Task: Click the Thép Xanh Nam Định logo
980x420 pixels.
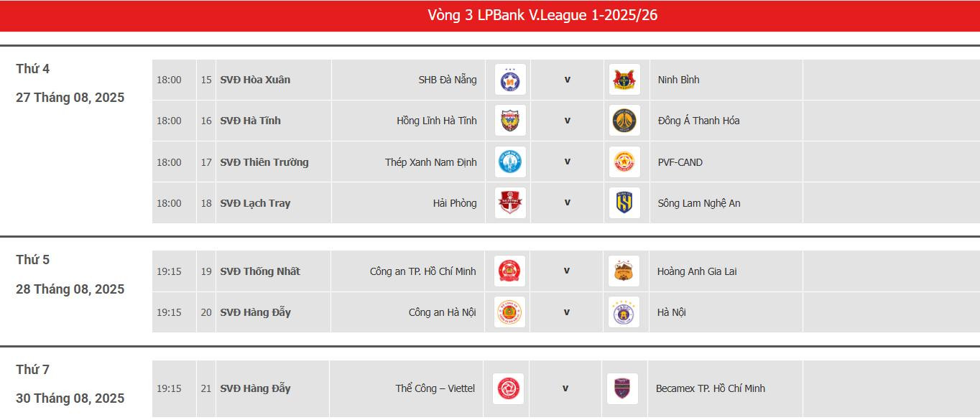Action: (x=510, y=162)
